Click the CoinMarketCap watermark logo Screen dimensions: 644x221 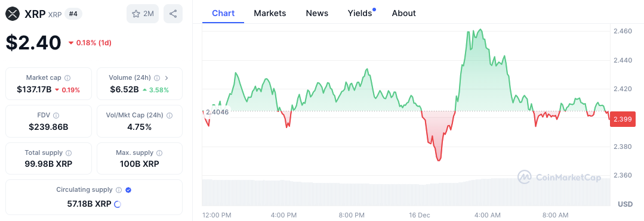point(559,177)
